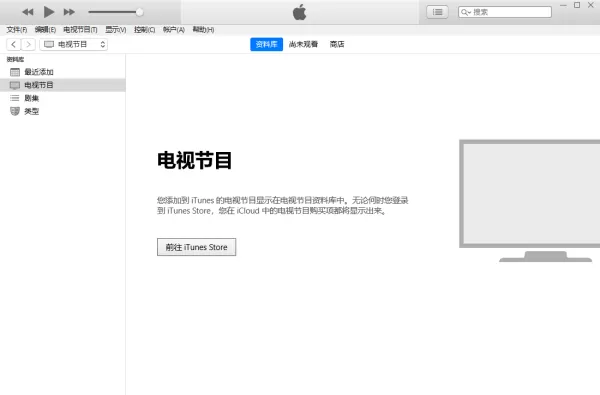The image size is (600, 395).
Task: Go back with the left chevron
Action: [x=13, y=44]
